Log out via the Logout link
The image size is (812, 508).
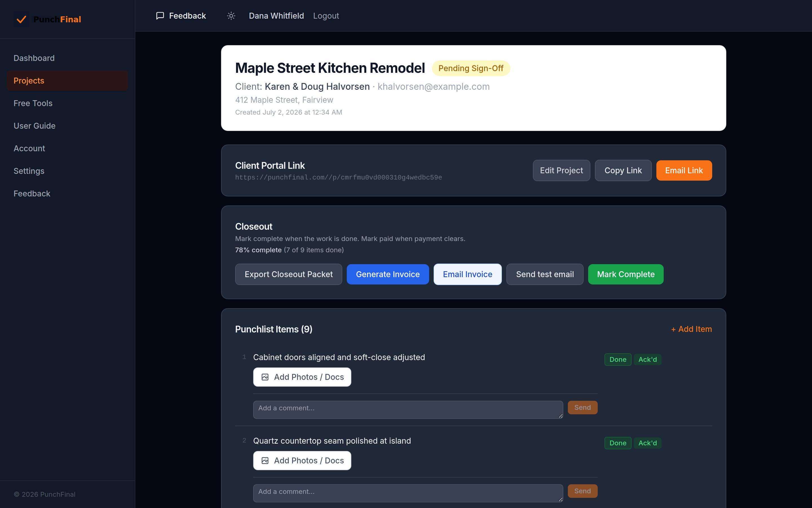click(x=326, y=16)
